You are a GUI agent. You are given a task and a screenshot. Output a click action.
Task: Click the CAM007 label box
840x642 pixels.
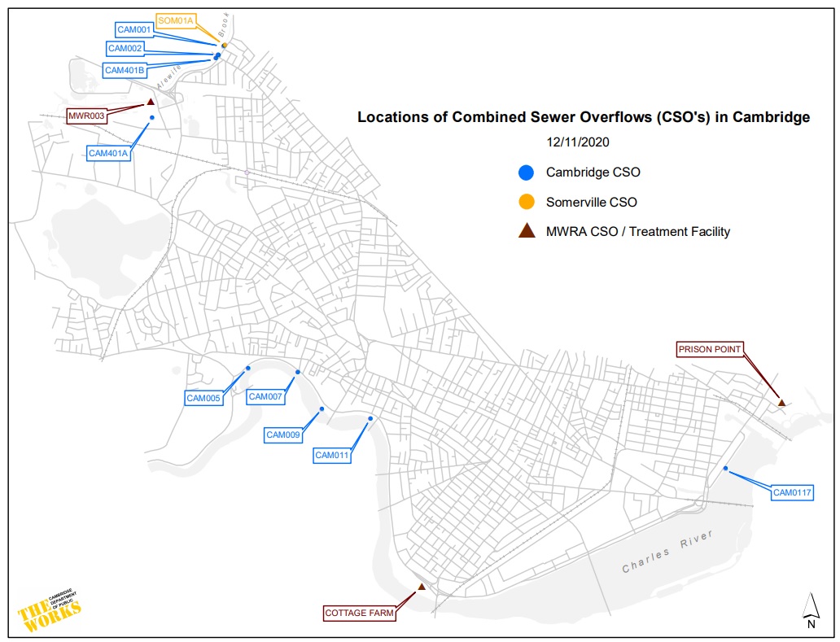[265, 396]
